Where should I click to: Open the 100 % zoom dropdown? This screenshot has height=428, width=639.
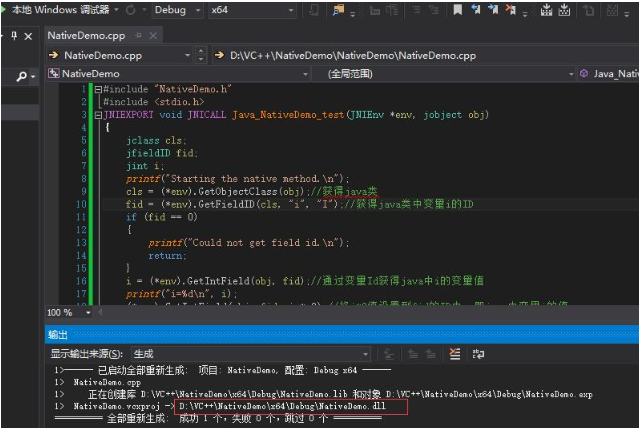click(88, 313)
